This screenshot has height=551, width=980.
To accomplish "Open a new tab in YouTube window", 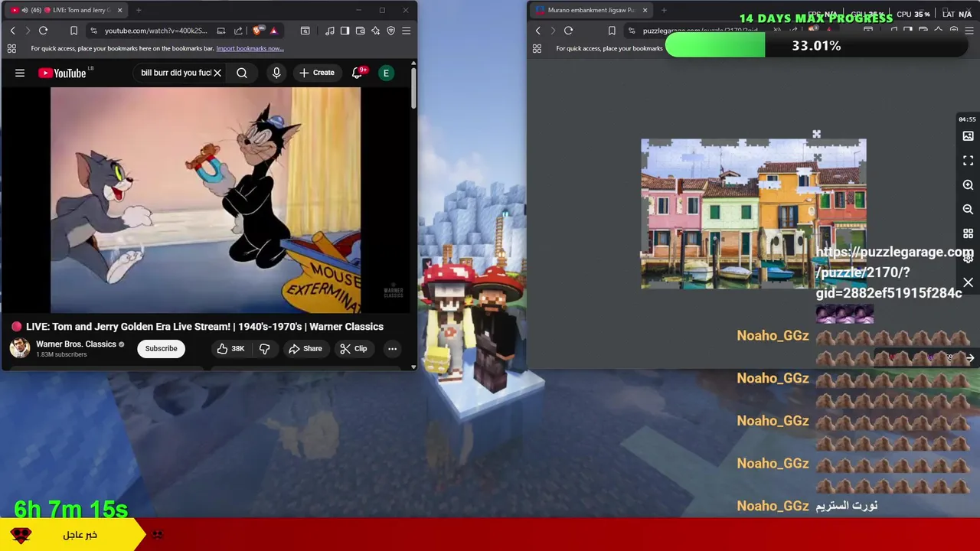I will [x=139, y=10].
